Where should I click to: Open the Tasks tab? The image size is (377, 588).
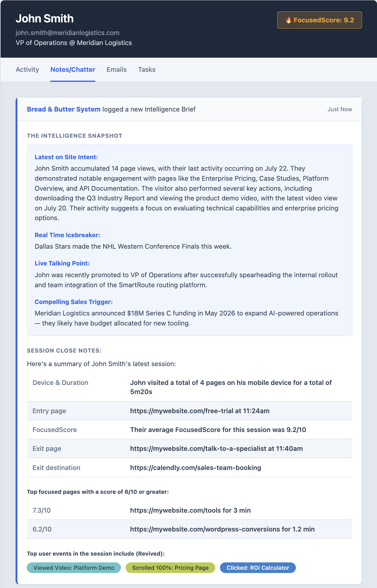pyautogui.click(x=147, y=69)
